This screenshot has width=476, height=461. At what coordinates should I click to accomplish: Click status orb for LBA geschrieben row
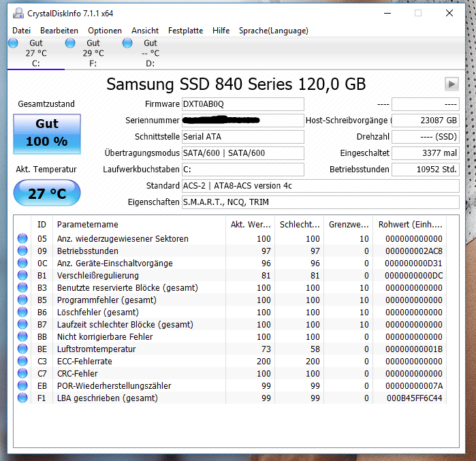(x=22, y=398)
